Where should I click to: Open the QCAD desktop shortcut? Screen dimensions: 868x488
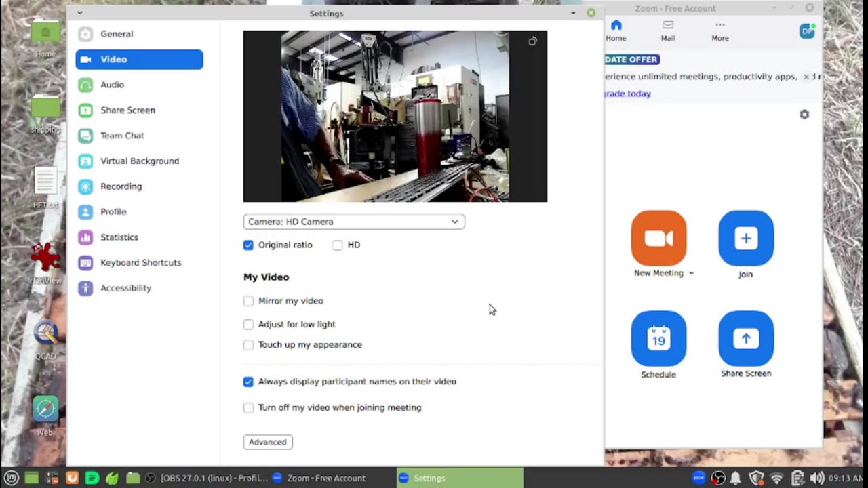45,338
